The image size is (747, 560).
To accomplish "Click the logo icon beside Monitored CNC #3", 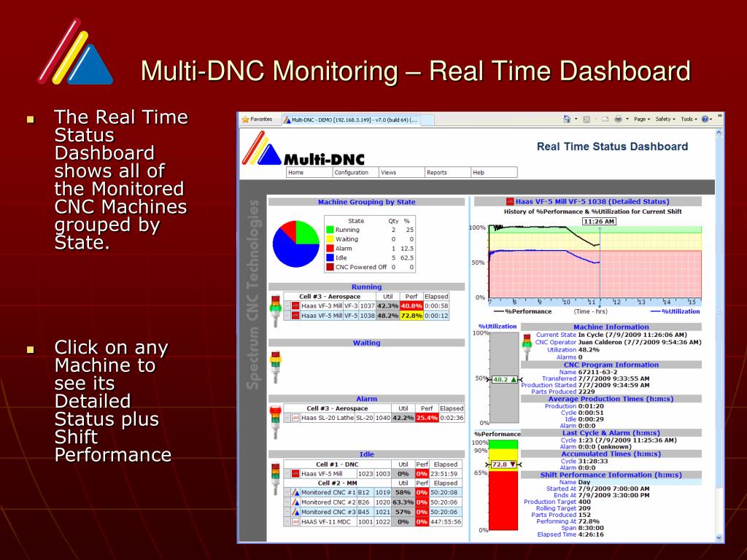I will point(295,512).
